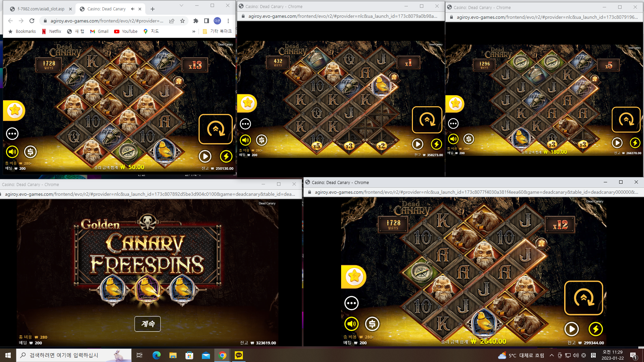Open Microsoft Edge from the taskbar

157,355
